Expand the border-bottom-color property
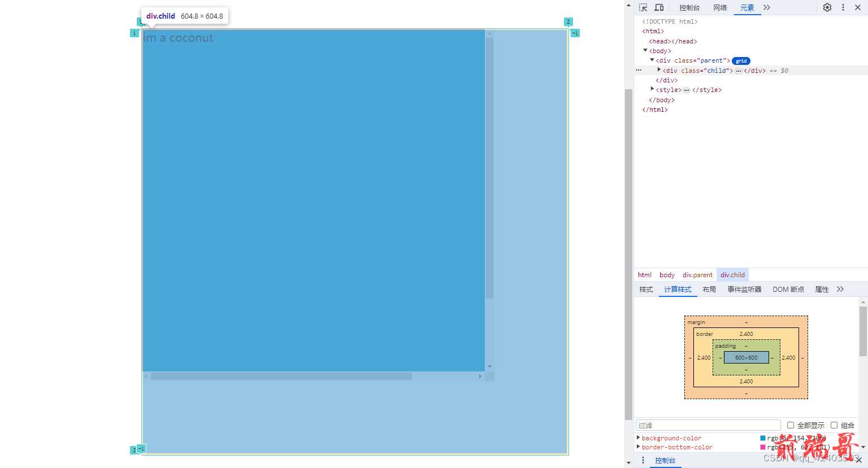 639,447
